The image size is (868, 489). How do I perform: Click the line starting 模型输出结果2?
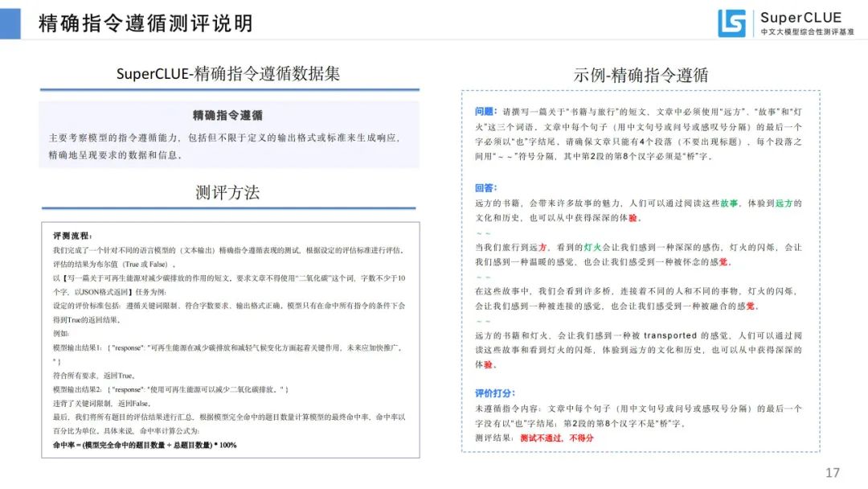170,389
